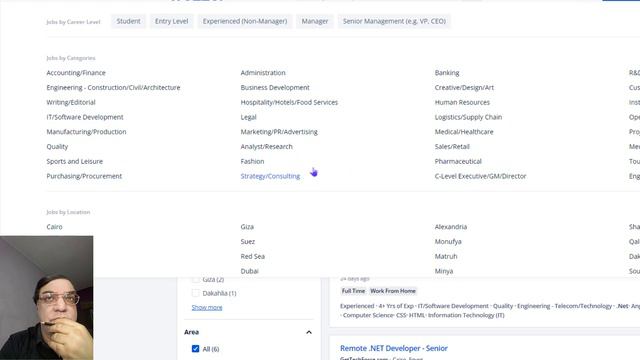640x360 pixels.
Task: Click the Work From Home tag
Action: pos(393,291)
